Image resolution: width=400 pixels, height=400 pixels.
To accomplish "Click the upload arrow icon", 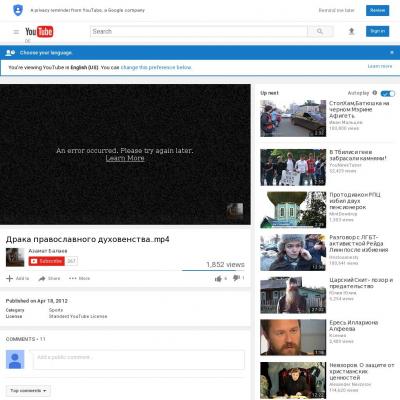I will (351, 31).
